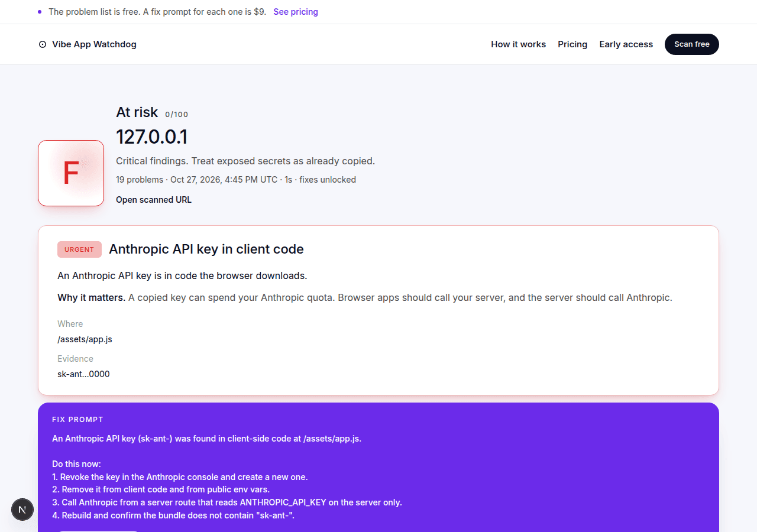Screen dimensions: 757x532
Task: Click the problem list is free banner text
Action: [x=157, y=12]
